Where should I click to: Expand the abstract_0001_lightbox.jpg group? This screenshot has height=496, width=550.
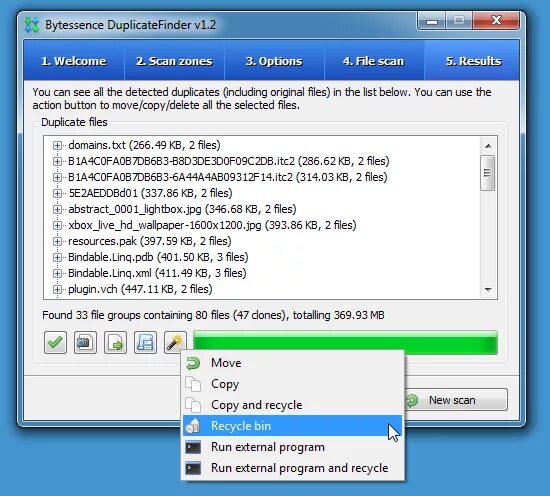(57, 209)
